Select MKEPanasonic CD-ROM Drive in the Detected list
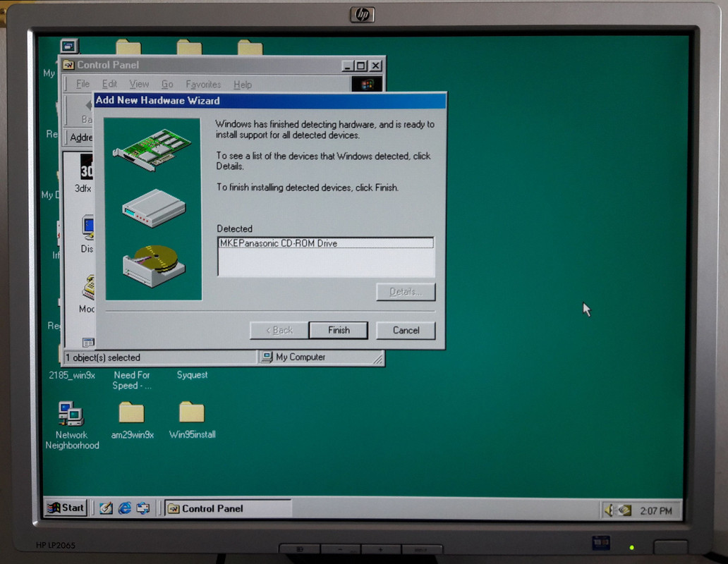Screen dimensions: 728x564 pos(326,243)
